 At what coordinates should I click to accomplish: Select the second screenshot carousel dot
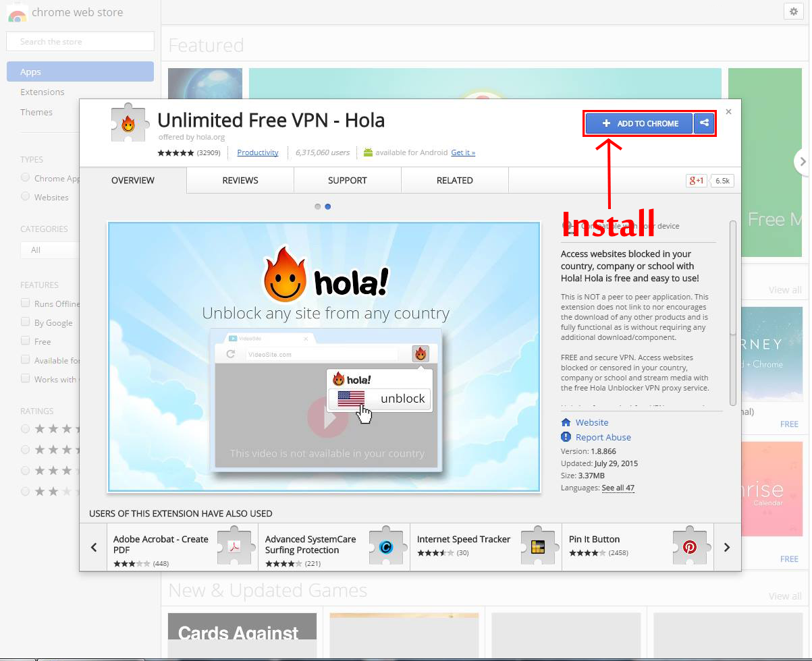pyautogui.click(x=328, y=206)
